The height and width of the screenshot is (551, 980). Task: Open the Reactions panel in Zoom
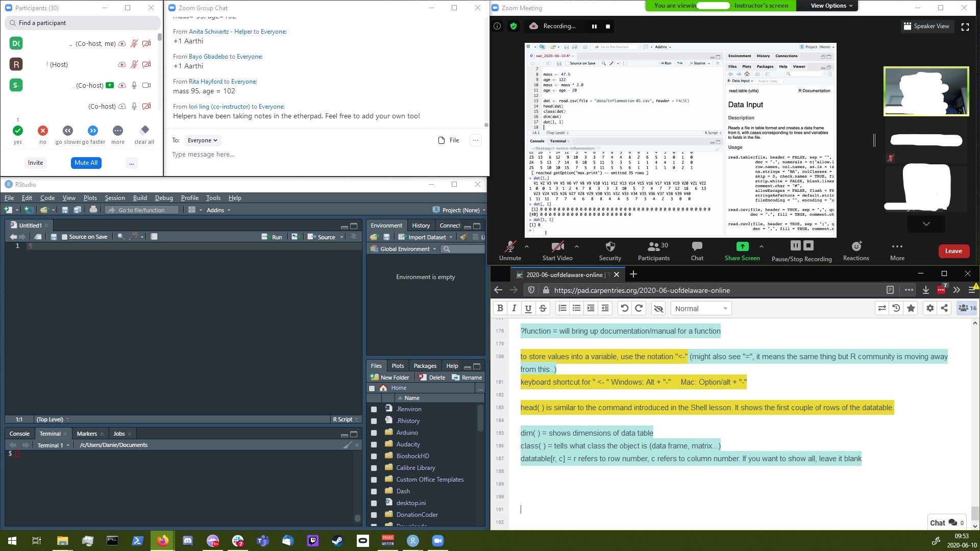[x=856, y=251]
